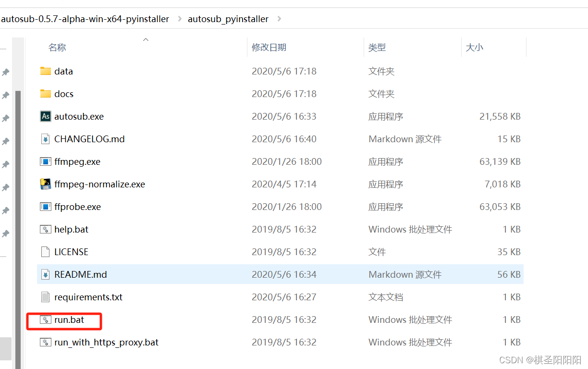This screenshot has height=369, width=588.
Task: Click requirements.txt date 2020/5/6 16:27
Action: [284, 297]
